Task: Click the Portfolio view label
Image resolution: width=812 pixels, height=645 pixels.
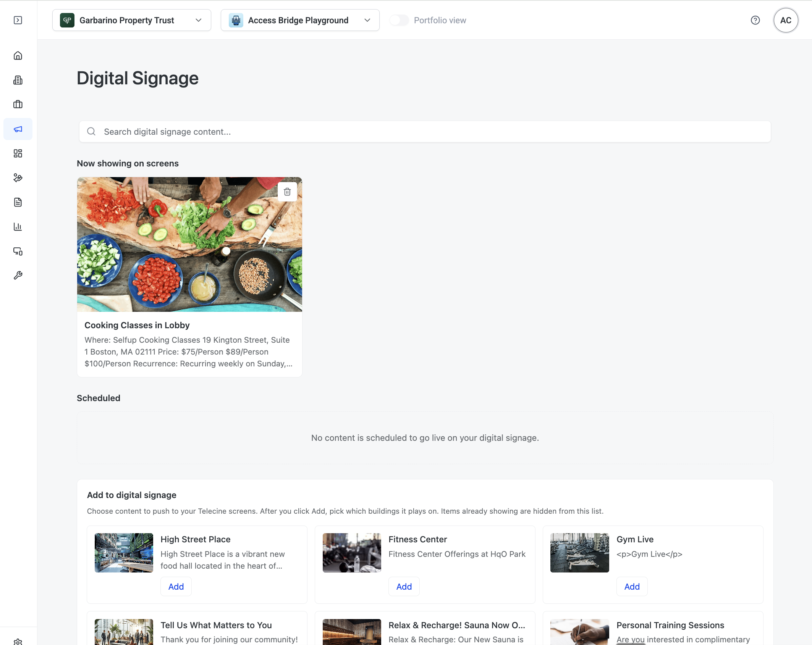Action: [x=440, y=20]
